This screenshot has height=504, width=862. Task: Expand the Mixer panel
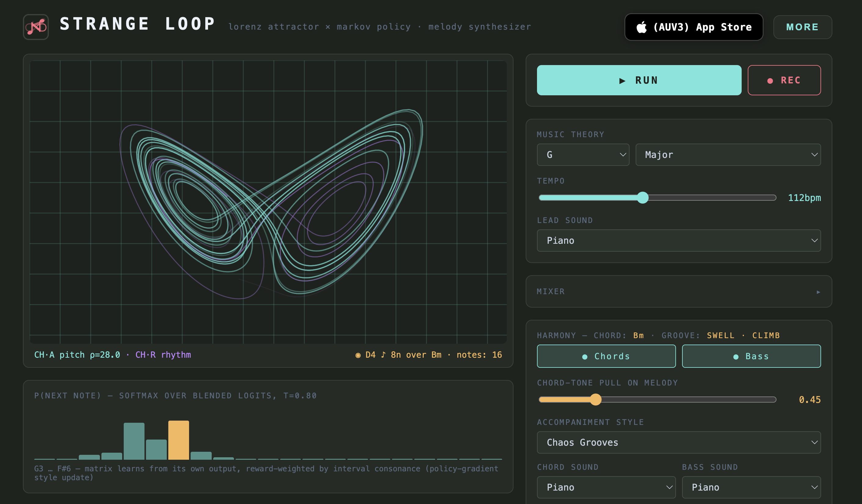(679, 291)
